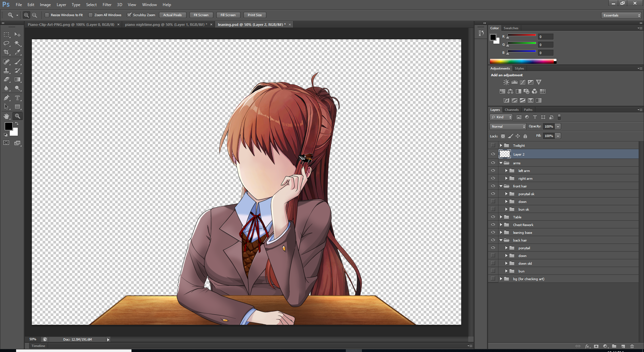
Task: Show the bun ok group
Action: coord(493,209)
